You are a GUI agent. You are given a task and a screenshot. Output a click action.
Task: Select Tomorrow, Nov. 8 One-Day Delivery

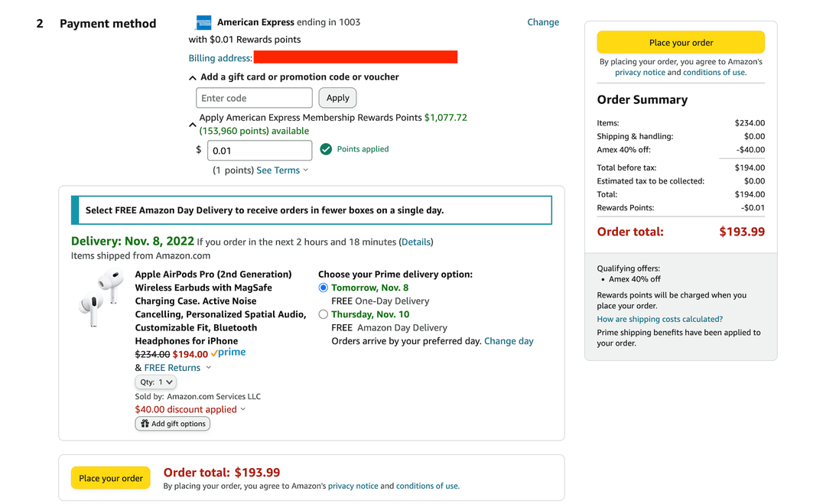click(324, 287)
